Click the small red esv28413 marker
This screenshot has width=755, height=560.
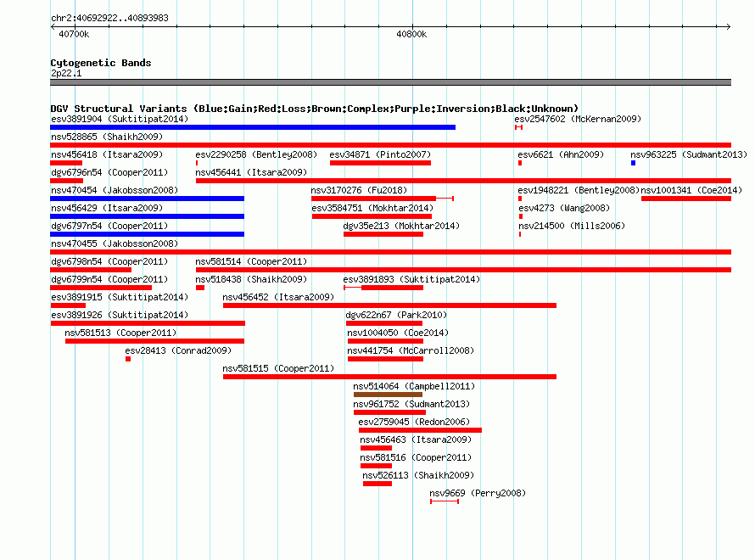[128, 359]
